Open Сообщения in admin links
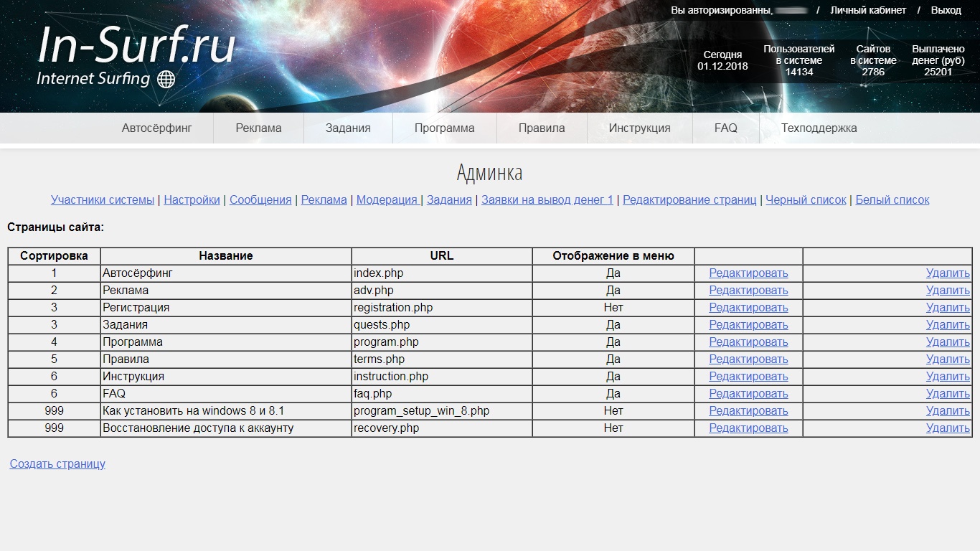Image resolution: width=980 pixels, height=551 pixels. tap(260, 200)
